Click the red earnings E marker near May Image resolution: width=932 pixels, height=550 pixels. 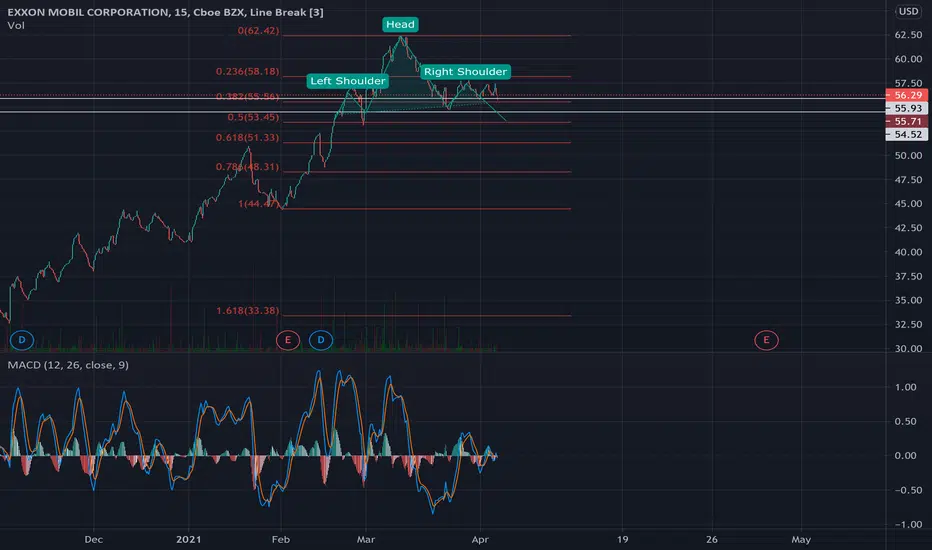click(766, 340)
